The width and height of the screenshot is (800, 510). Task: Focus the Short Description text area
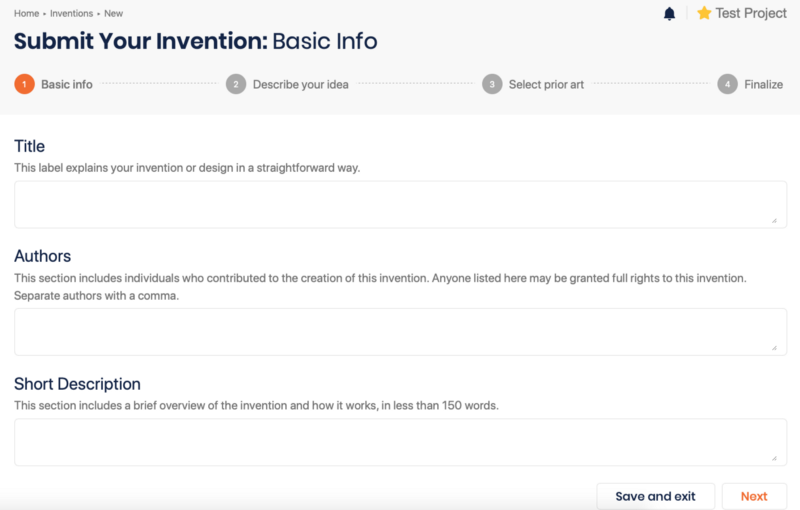pyautogui.click(x=400, y=442)
